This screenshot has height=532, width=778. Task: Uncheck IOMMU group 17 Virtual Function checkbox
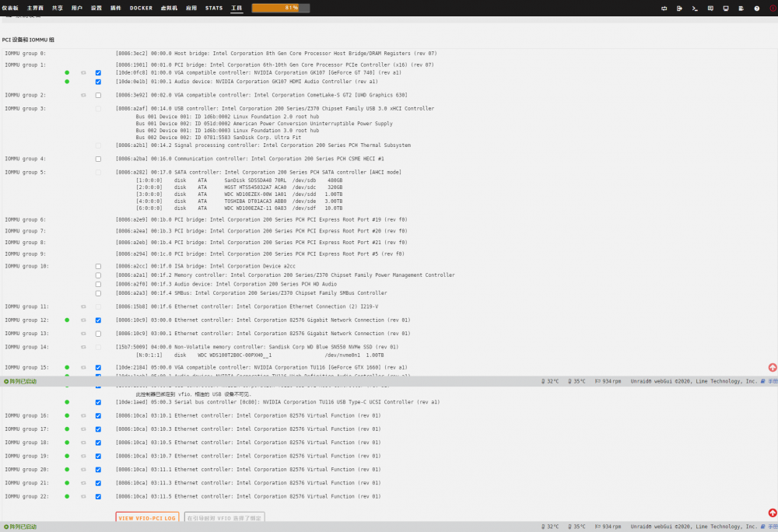[x=98, y=429]
